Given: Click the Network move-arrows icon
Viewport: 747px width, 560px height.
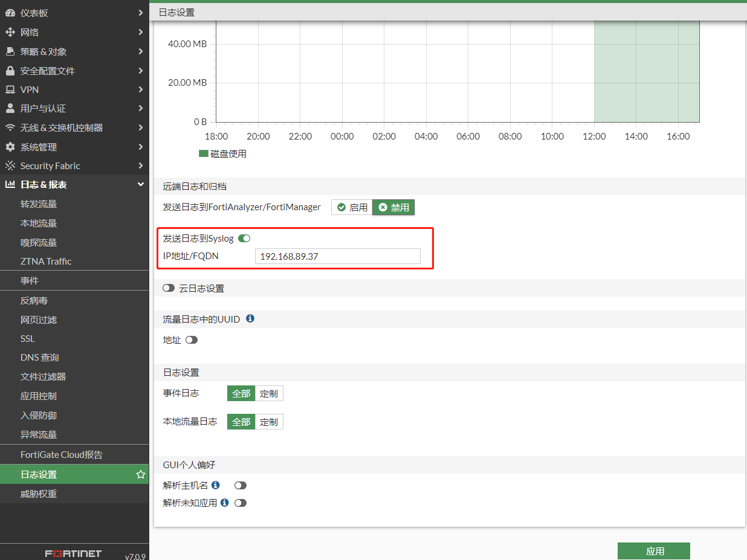Looking at the screenshot, I should point(10,32).
